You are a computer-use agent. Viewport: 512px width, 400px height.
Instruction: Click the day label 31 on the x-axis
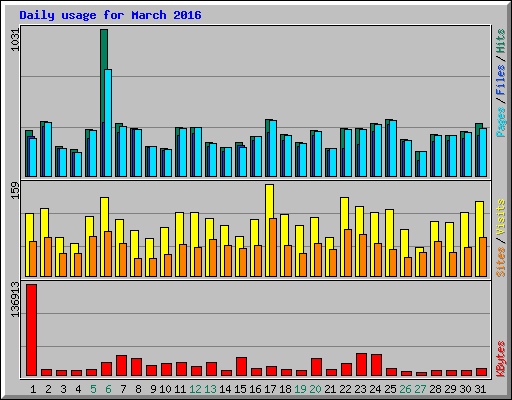(480, 389)
